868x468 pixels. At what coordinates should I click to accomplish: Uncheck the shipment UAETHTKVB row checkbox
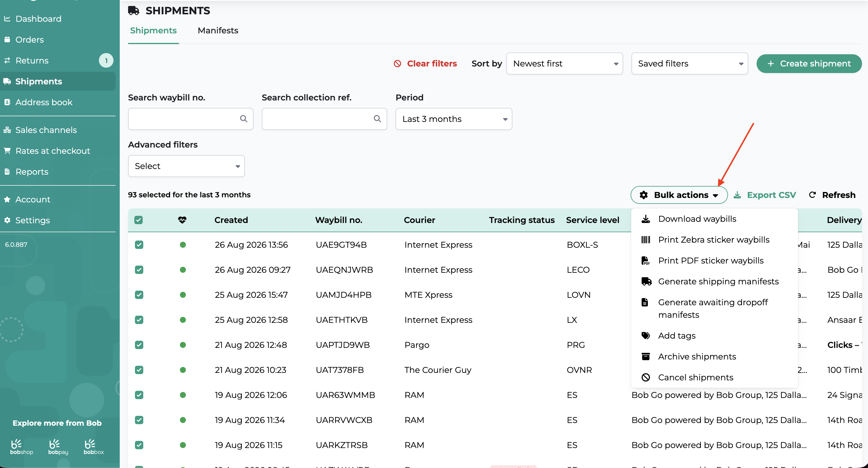(139, 320)
